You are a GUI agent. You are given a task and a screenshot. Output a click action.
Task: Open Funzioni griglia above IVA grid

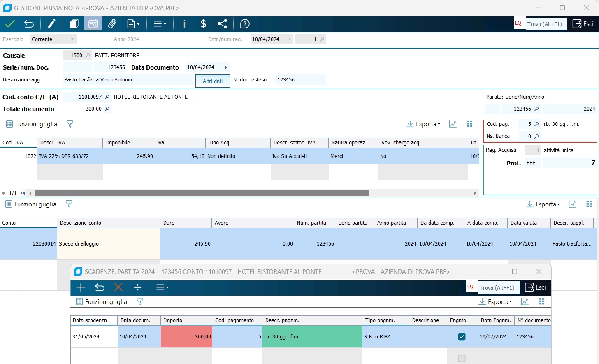[x=31, y=124]
